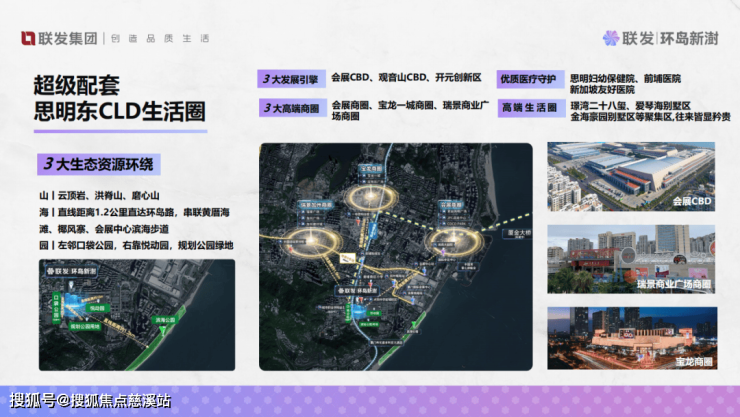Select the 3大发展引擎 tag
Screen dimensions: 740x417
(289, 78)
